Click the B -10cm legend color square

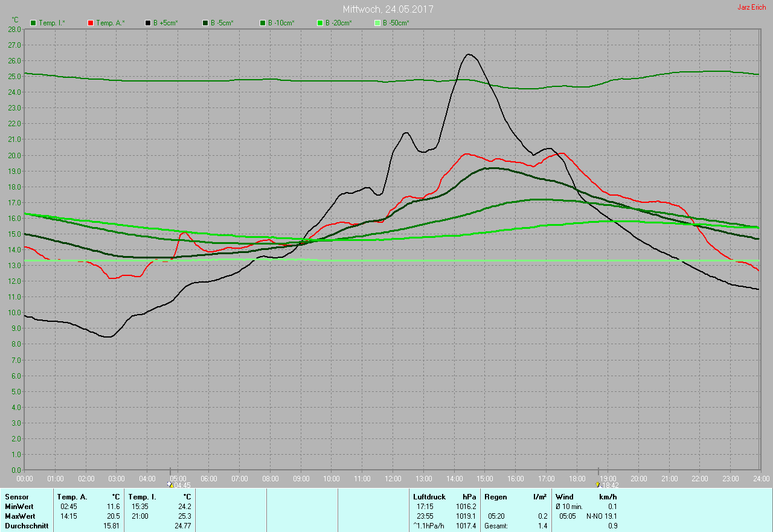tap(263, 23)
